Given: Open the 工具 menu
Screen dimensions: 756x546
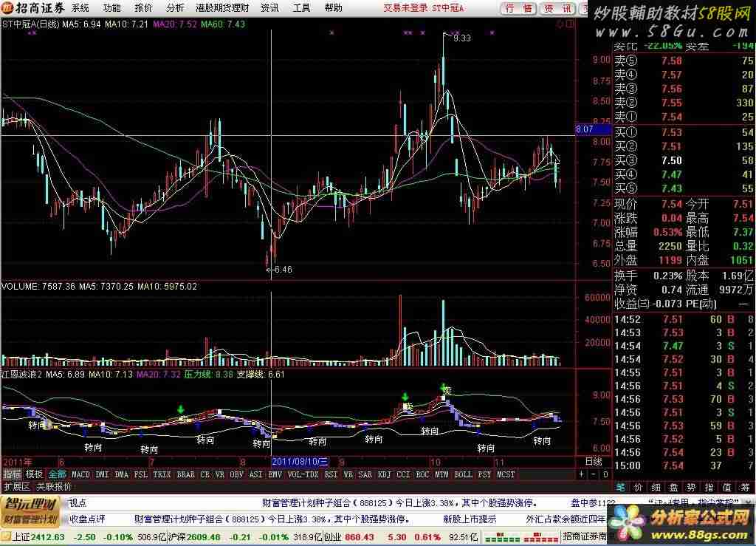Looking at the screenshot, I should [301, 7].
